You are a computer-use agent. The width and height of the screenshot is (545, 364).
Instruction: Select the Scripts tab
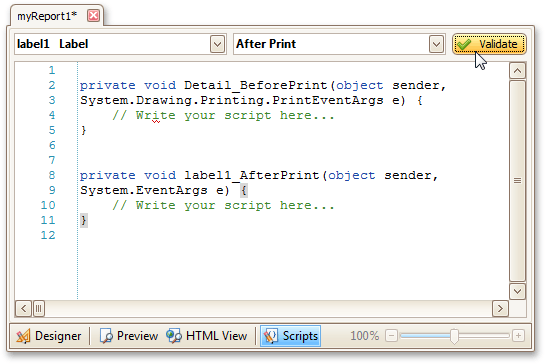[x=290, y=336]
